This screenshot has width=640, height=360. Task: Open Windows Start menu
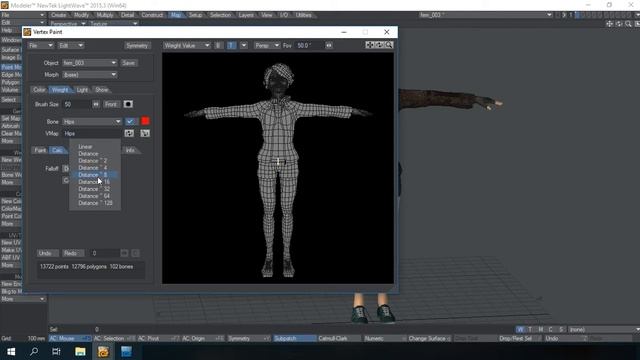[x=11, y=351]
